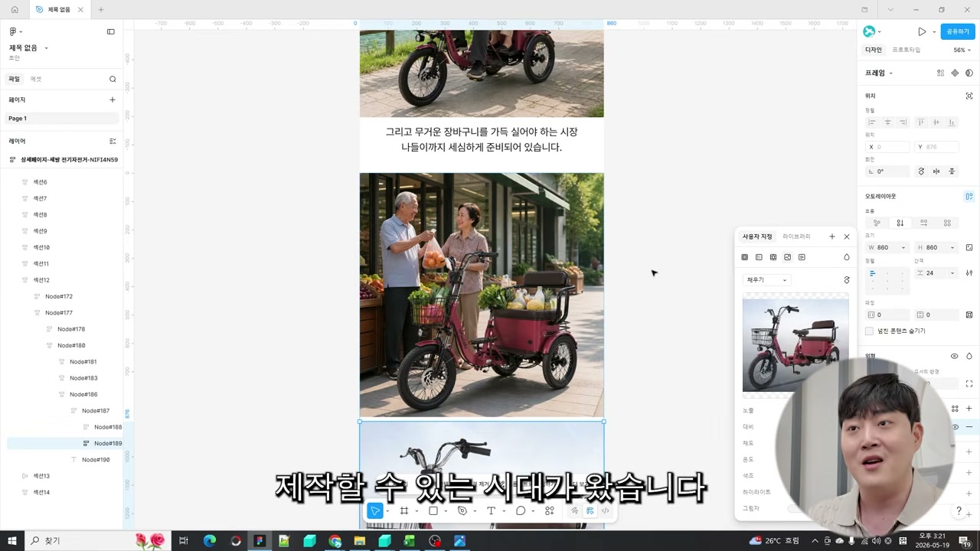Click the search icon in left panel
Image resolution: width=980 pixels, height=551 pixels.
pos(113,79)
